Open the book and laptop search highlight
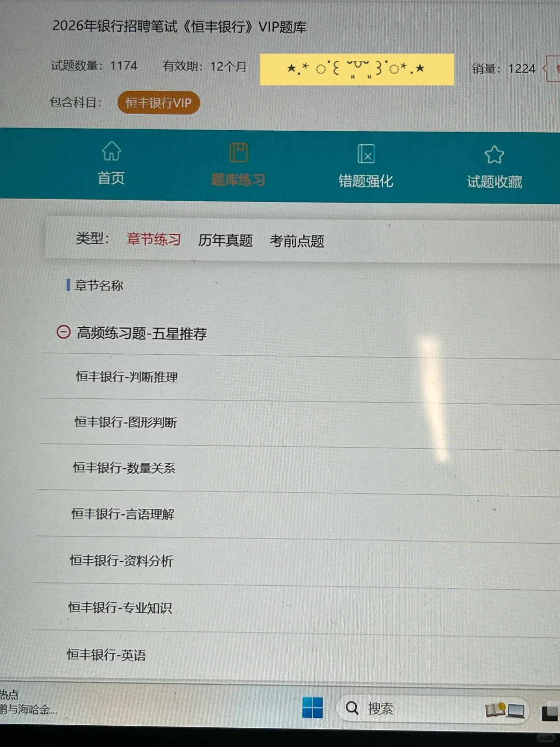The image size is (560, 747). tap(505, 710)
